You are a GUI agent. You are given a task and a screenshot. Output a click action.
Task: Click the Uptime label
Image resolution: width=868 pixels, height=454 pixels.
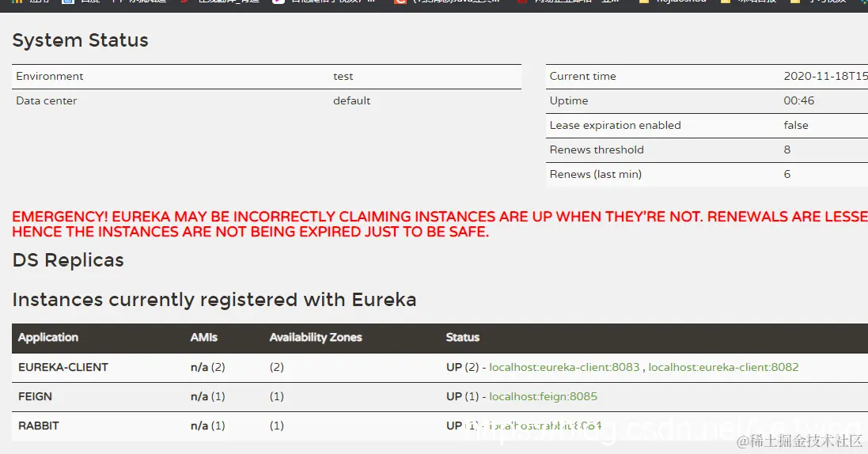pos(569,100)
